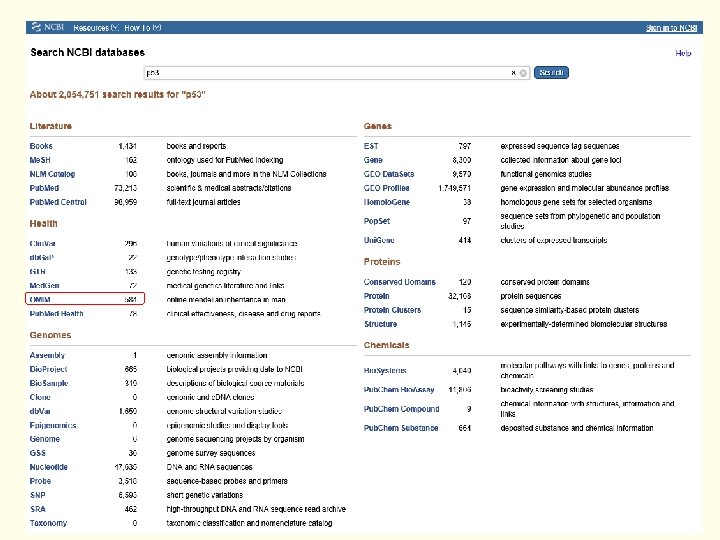Open PopSet results
720x540 pixels.
click(377, 221)
